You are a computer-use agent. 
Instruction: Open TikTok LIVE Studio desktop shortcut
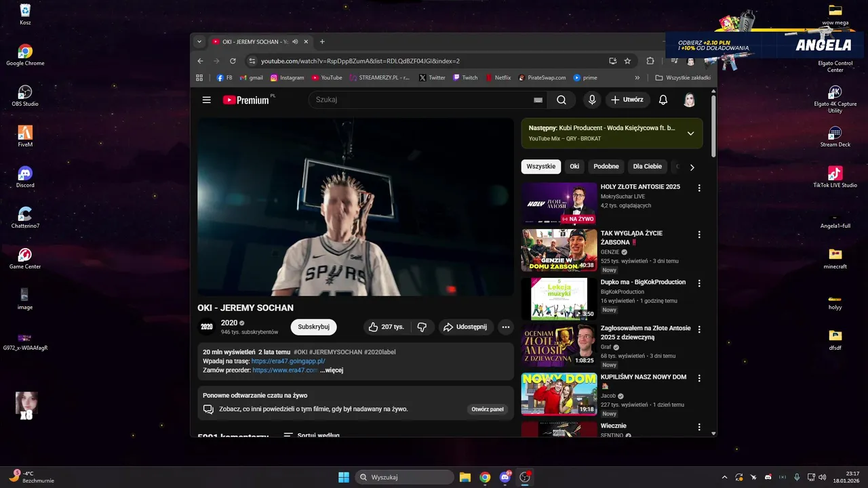pos(835,177)
